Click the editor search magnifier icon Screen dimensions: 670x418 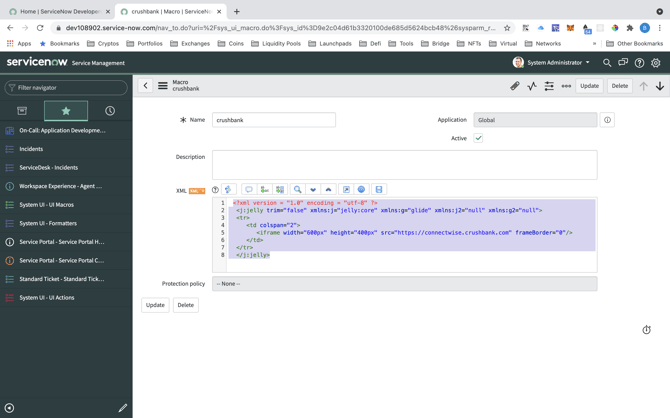click(x=297, y=189)
